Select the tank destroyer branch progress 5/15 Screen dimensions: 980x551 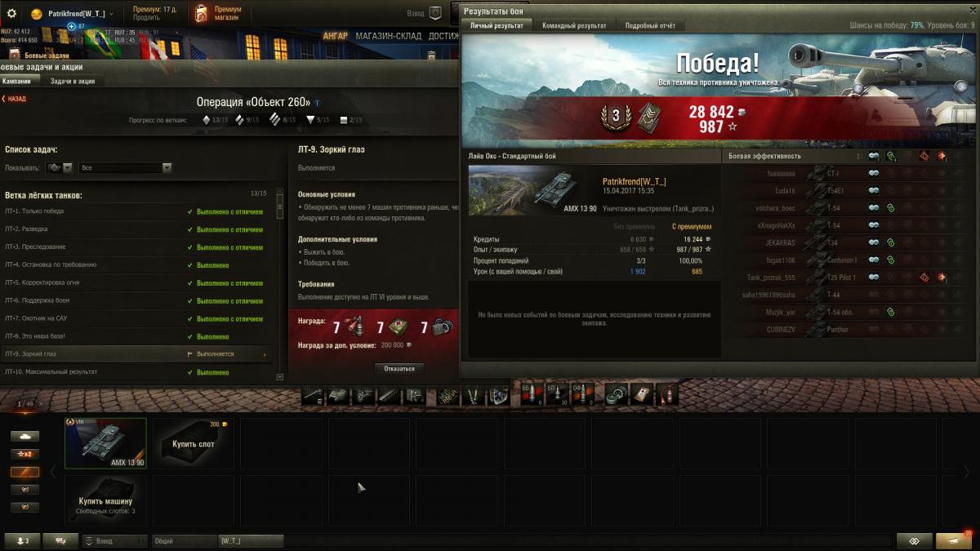tap(318, 120)
